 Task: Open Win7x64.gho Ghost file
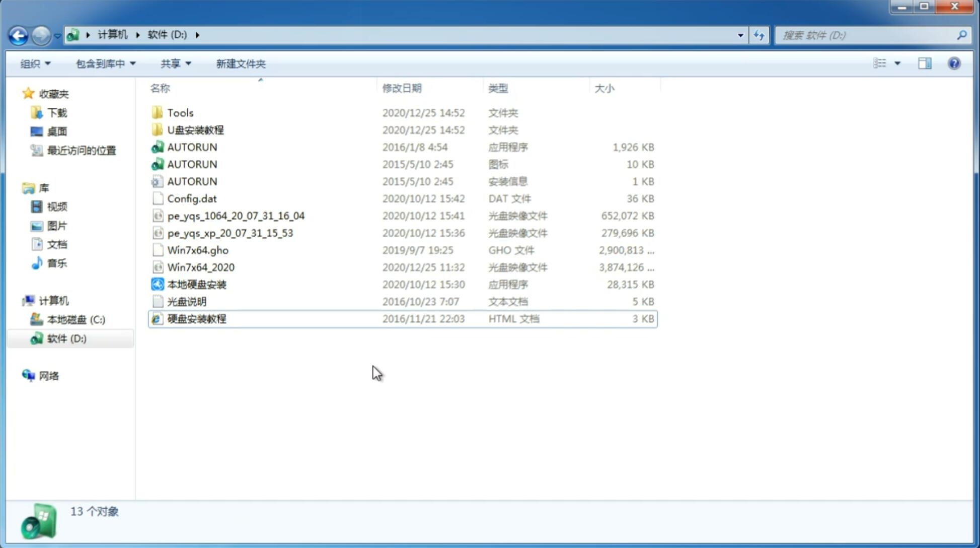198,250
